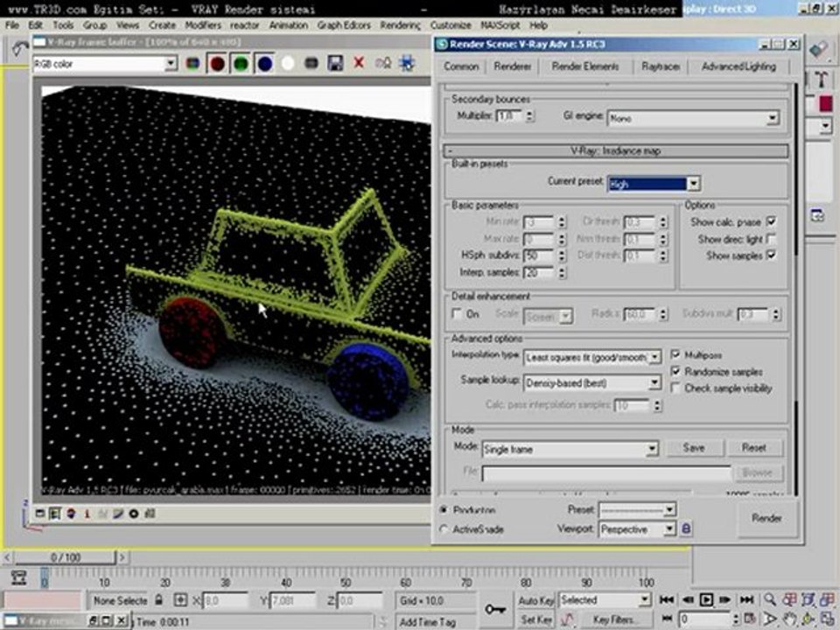840x630 pixels.
Task: Switch to Common tab in Render Scene
Action: click(461, 66)
